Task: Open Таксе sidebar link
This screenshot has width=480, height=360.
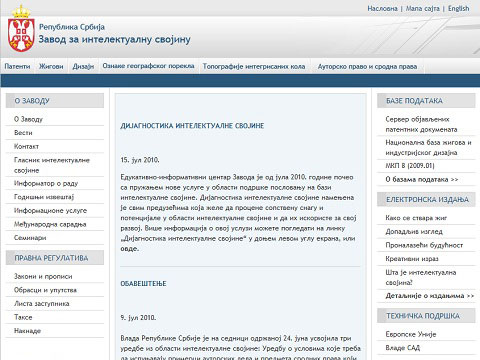Action: 23,317
